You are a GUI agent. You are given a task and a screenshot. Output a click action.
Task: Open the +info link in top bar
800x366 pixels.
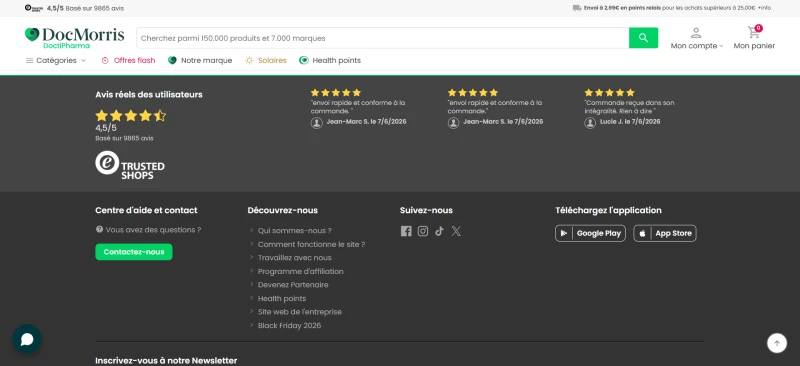click(x=764, y=8)
